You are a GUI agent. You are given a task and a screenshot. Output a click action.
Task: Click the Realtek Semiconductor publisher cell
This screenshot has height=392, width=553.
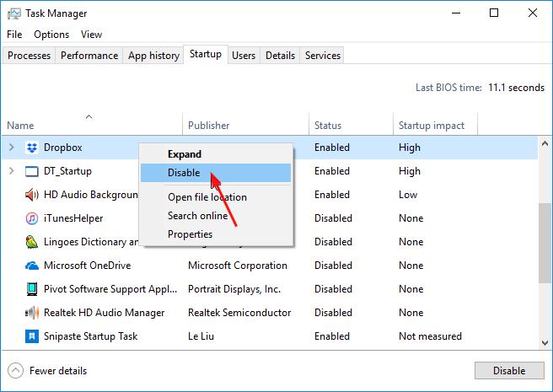click(239, 313)
